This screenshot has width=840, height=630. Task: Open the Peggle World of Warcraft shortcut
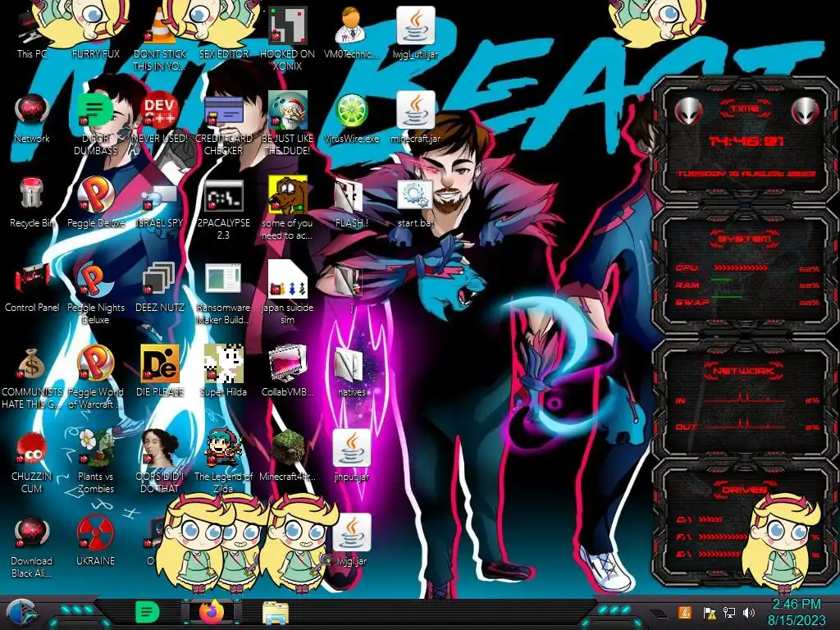[x=95, y=377]
